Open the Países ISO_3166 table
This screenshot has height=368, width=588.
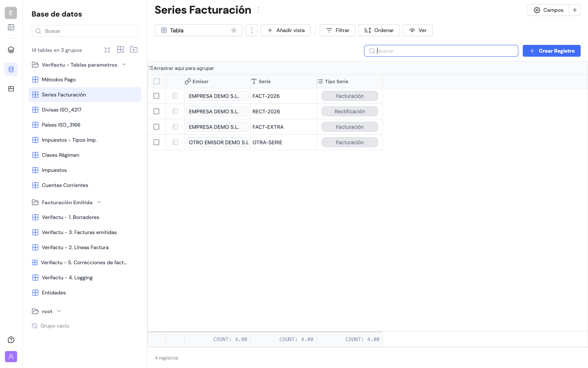pos(85,125)
